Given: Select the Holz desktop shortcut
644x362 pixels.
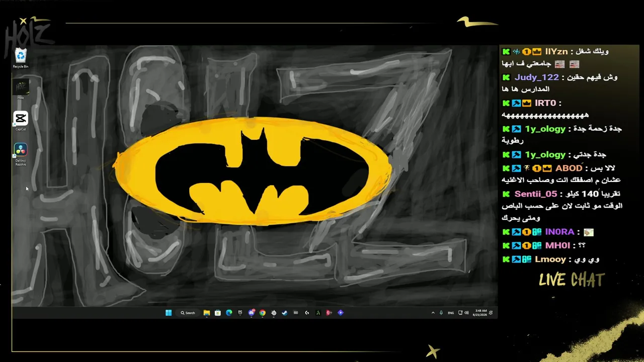Looking at the screenshot, I should coord(21,89).
